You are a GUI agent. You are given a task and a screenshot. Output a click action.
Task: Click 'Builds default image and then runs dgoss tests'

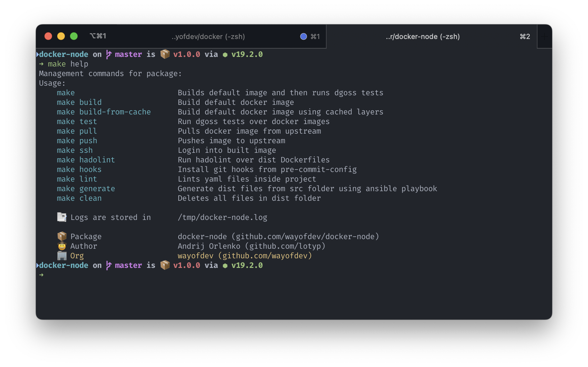(x=281, y=93)
